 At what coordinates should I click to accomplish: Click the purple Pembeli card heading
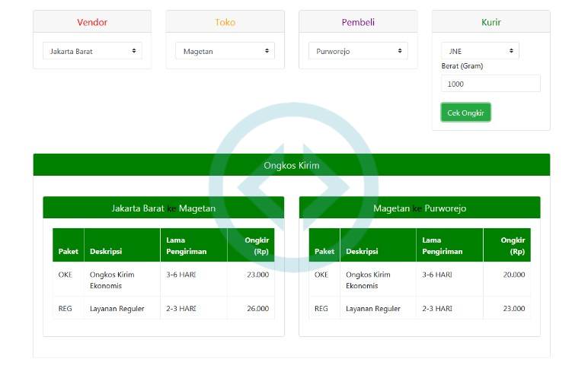(358, 22)
